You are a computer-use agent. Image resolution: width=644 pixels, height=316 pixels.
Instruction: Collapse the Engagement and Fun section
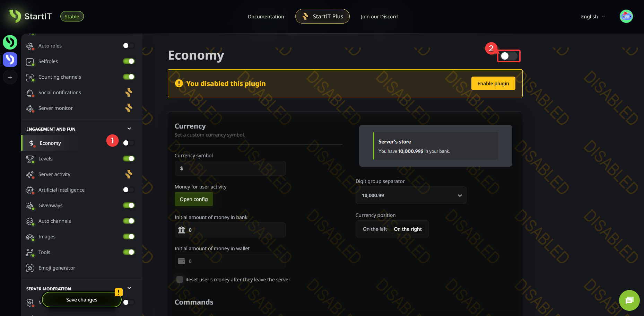[129, 129]
